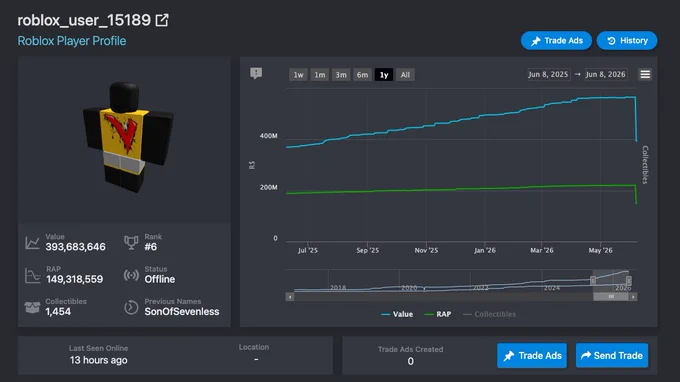This screenshot has height=382, width=680.
Task: Click the Jul '25 axis label
Action: 307,250
